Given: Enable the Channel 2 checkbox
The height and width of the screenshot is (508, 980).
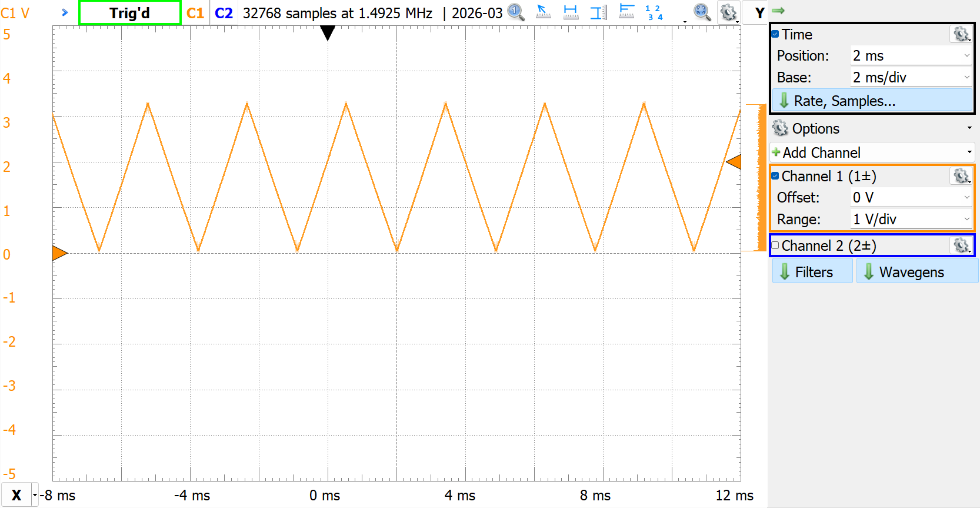Looking at the screenshot, I should pyautogui.click(x=775, y=245).
